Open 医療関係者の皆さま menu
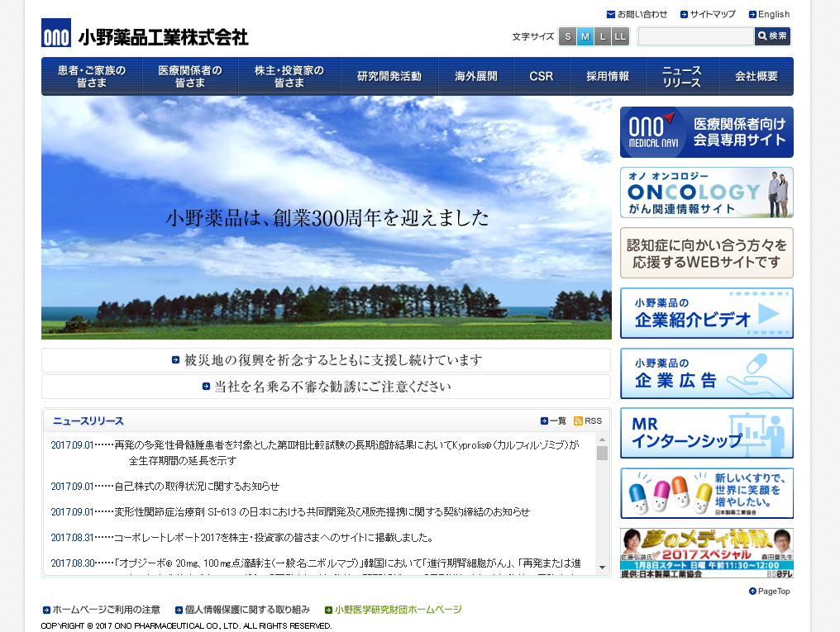 click(190, 77)
